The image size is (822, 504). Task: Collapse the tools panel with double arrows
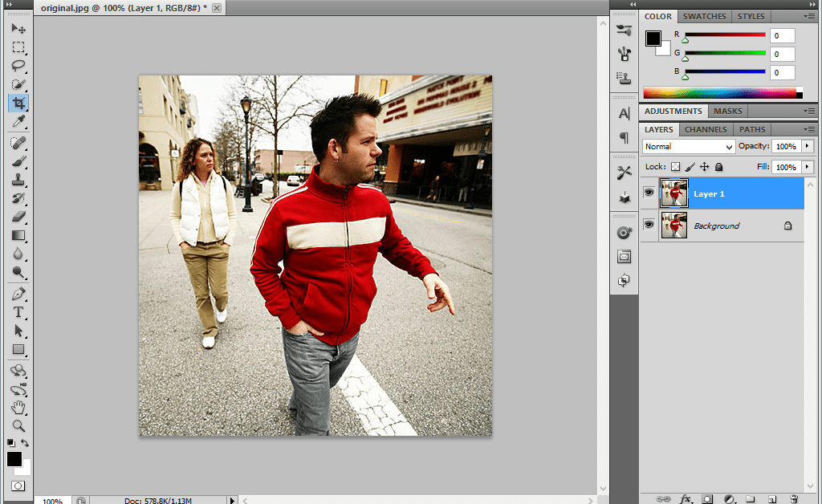(8, 4)
